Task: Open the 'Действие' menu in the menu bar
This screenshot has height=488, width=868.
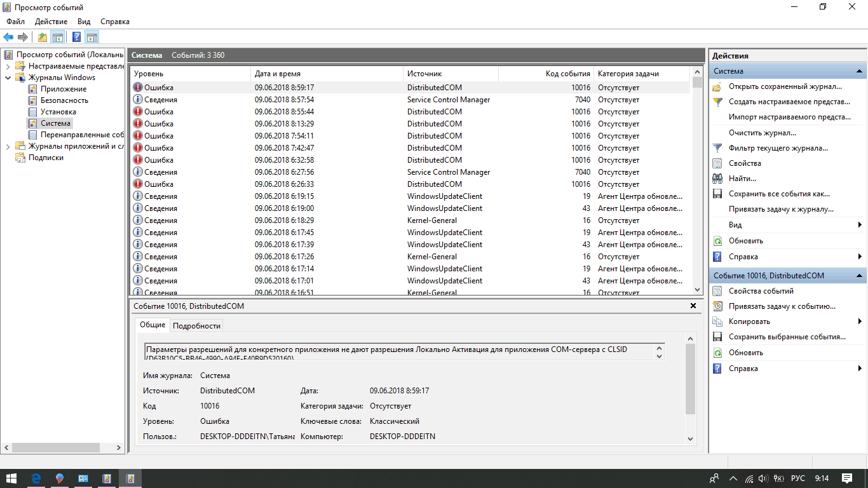Action: pyautogui.click(x=51, y=22)
